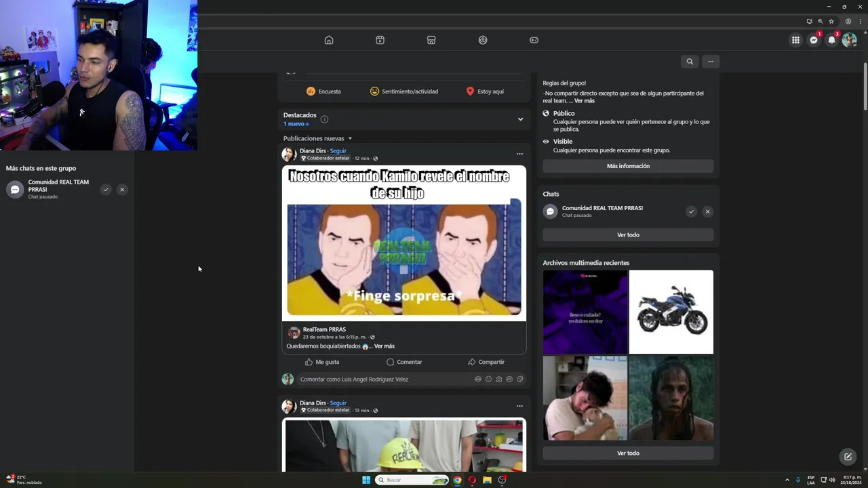Dismiss the chat with X in left sidebar

(122, 190)
